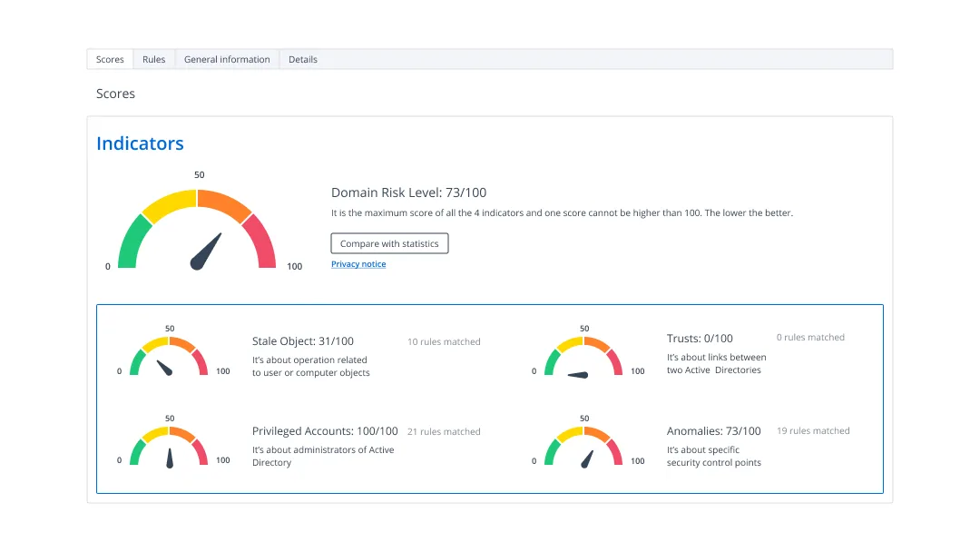Click the Indicators heading
Image resolution: width=980 pixels, height=552 pixels.
[x=140, y=143]
